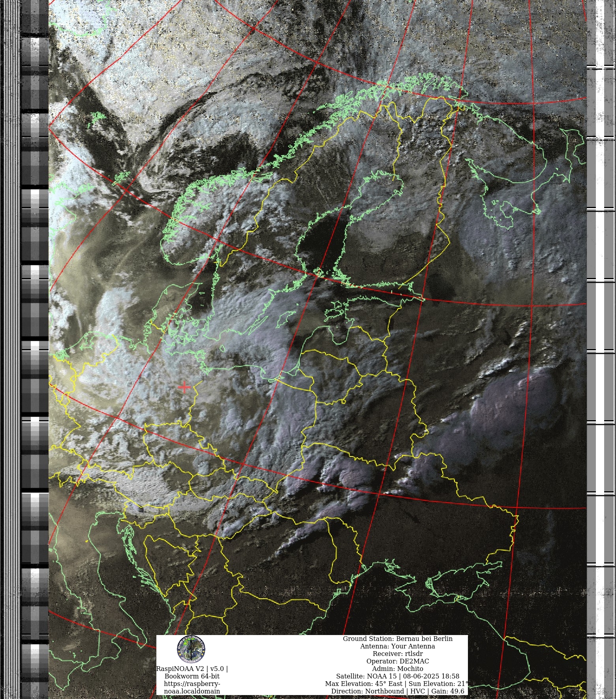Select the 'Admin: Mochito' line
616x699 pixels.
(398, 669)
